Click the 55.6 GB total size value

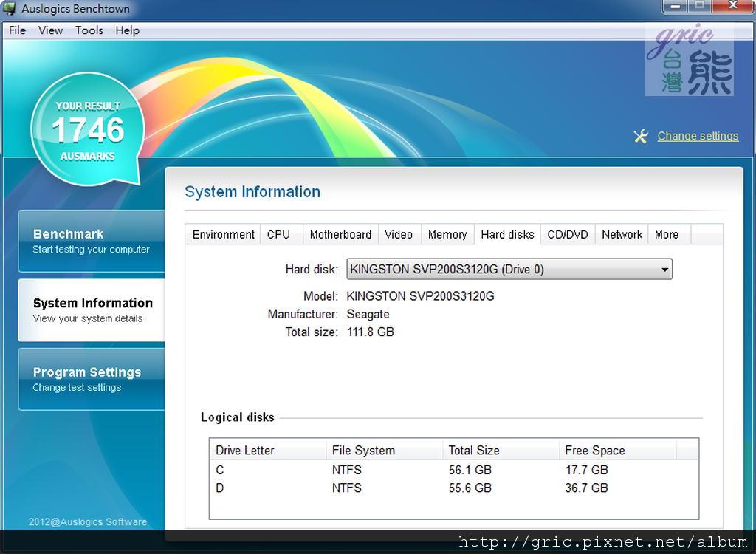click(470, 488)
